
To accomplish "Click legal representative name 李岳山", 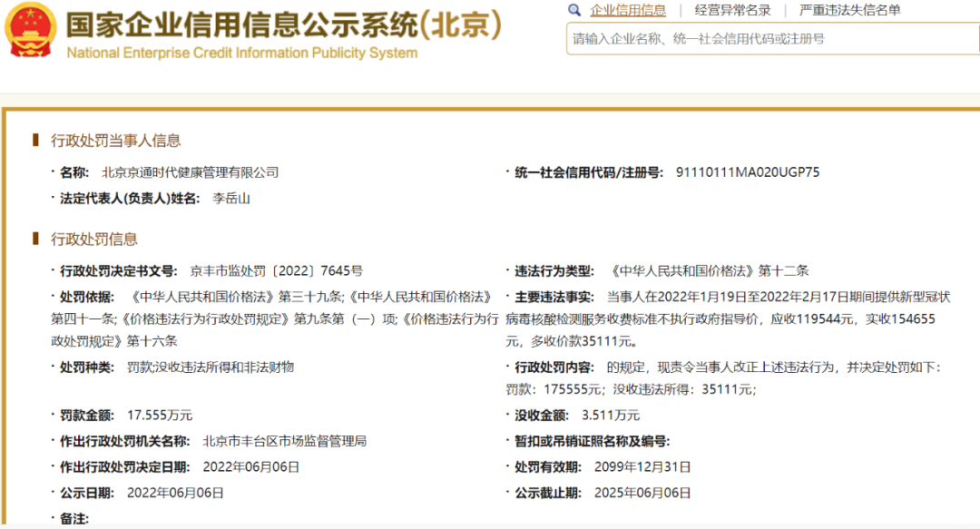I will [230, 198].
